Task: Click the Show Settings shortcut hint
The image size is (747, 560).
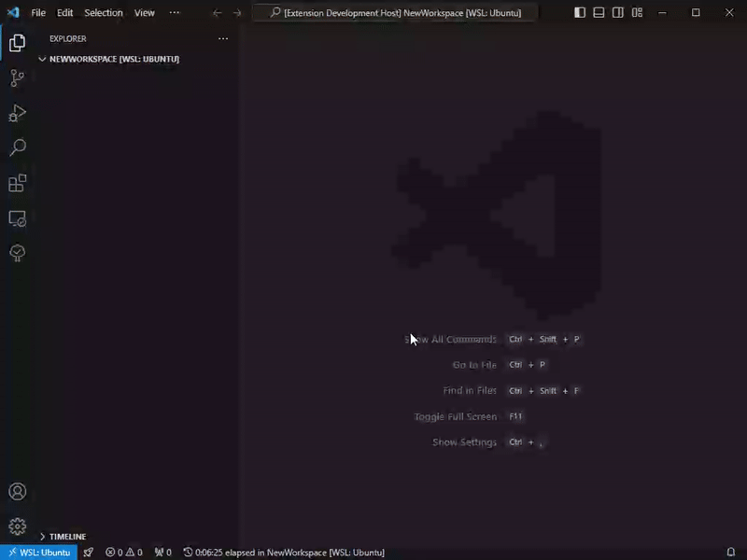Action: [488, 442]
